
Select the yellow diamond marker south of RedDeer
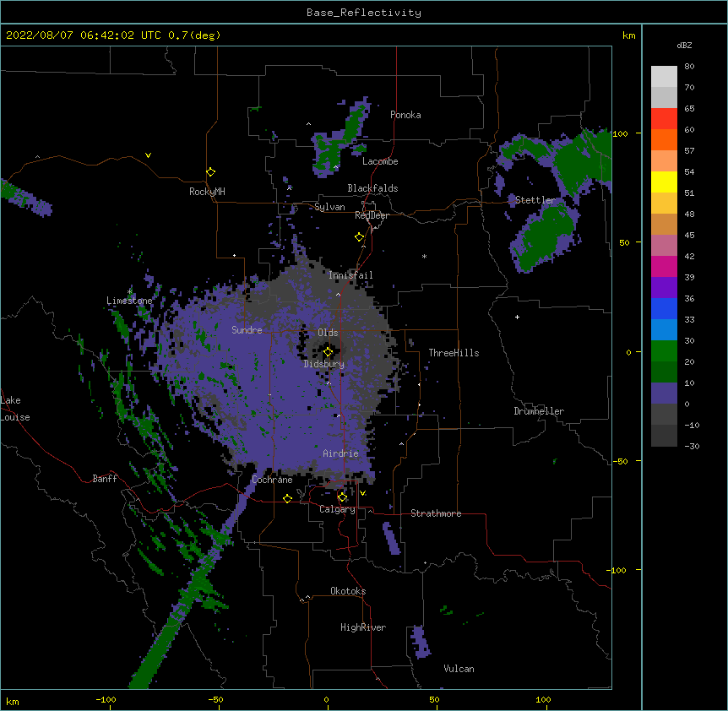(x=360, y=237)
